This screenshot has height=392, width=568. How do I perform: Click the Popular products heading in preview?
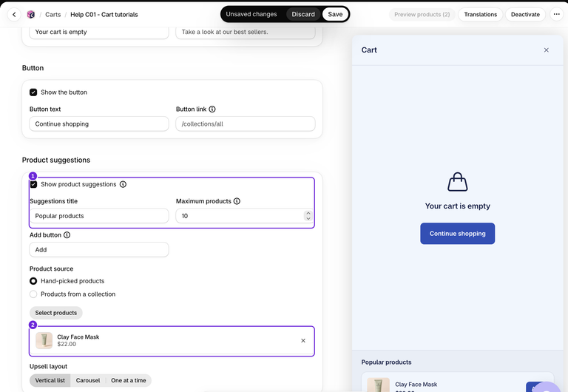pyautogui.click(x=386, y=362)
